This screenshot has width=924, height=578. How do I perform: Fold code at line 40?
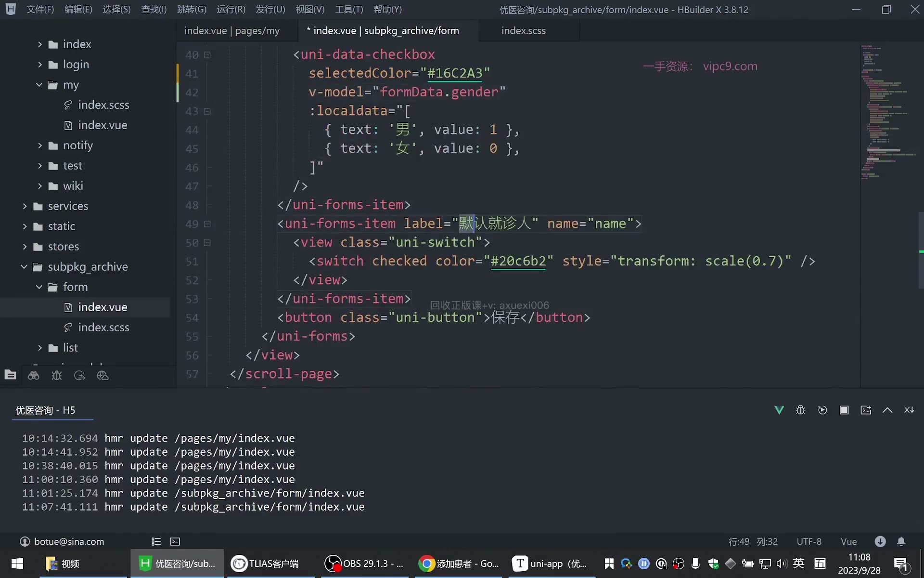[x=207, y=55]
